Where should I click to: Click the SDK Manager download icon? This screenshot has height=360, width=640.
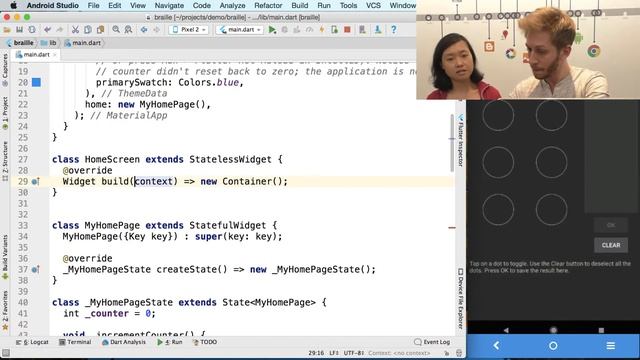378,30
